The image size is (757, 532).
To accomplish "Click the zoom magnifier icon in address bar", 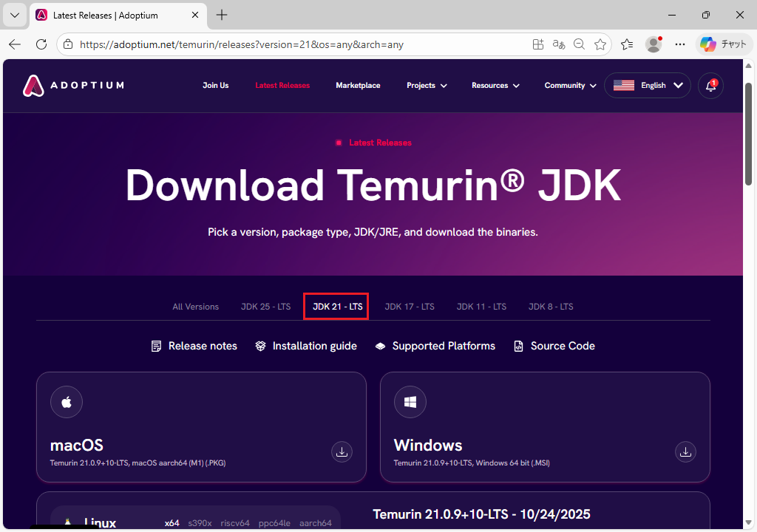I will 580,44.
